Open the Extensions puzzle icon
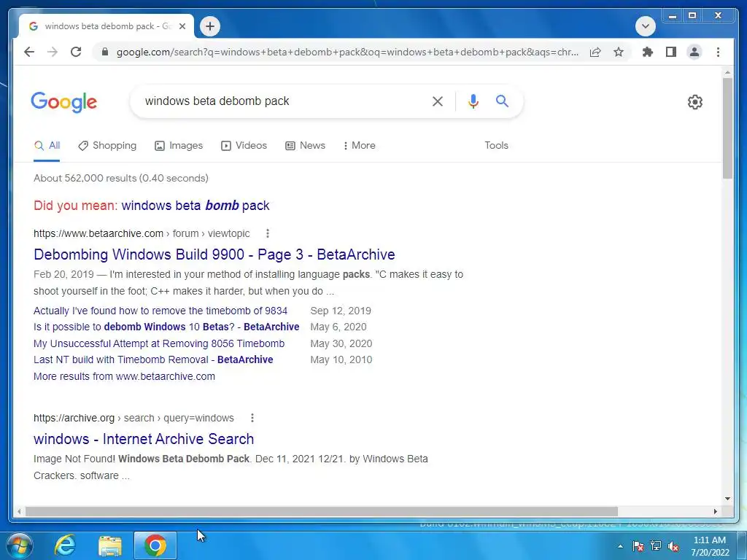747x560 pixels. pos(648,52)
